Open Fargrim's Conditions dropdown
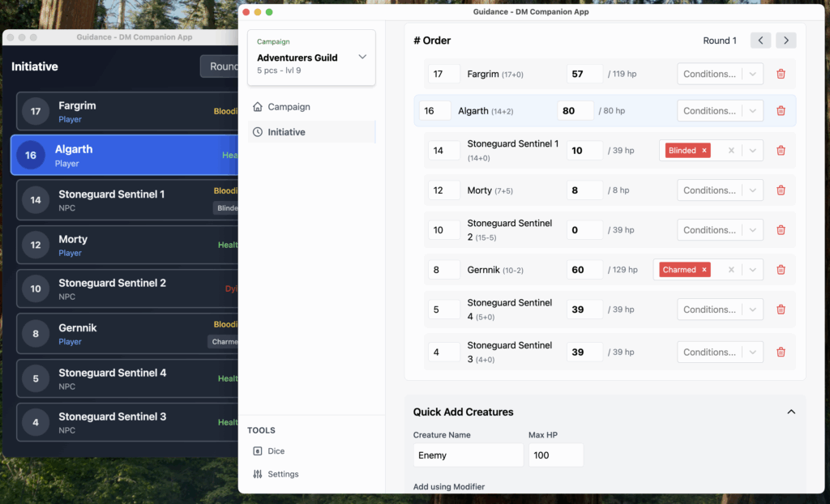Image resolution: width=830 pixels, height=504 pixels. tap(720, 74)
